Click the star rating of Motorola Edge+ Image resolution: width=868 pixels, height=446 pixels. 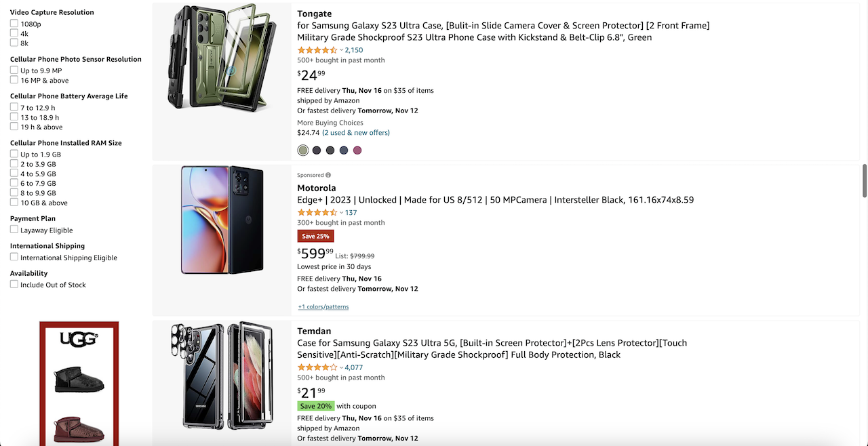[317, 213]
